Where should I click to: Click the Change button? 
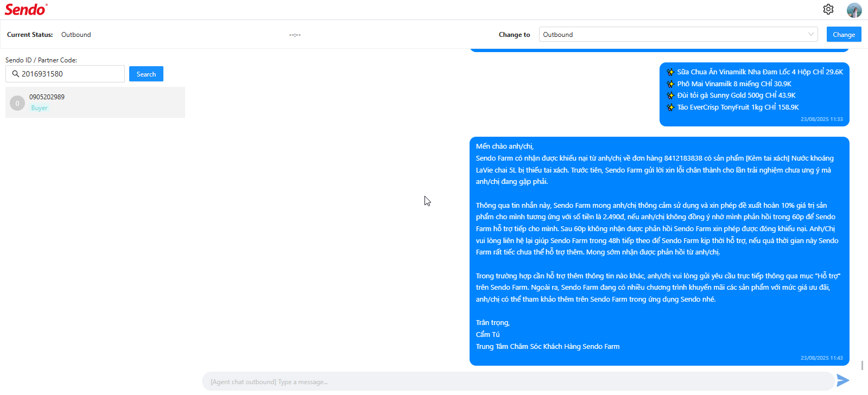click(844, 34)
